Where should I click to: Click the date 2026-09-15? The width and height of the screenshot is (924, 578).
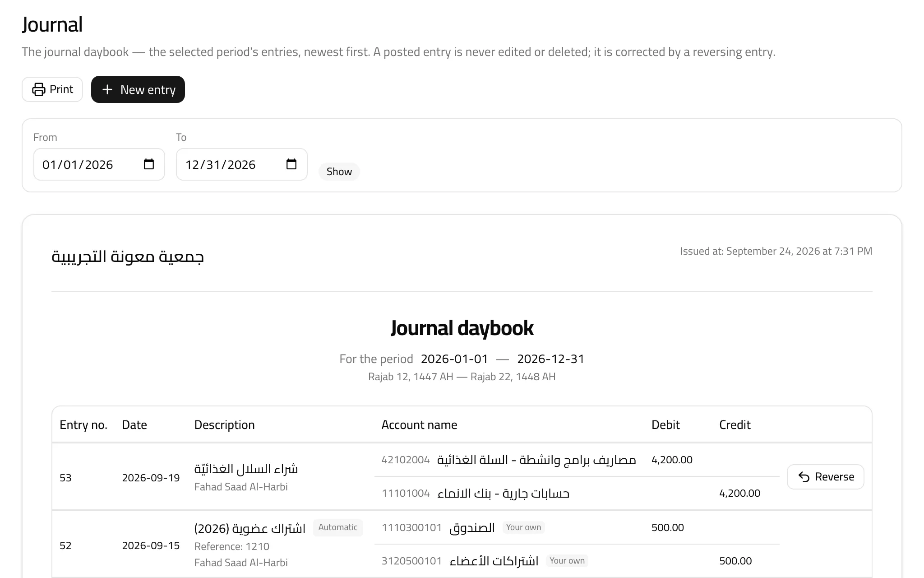point(151,545)
